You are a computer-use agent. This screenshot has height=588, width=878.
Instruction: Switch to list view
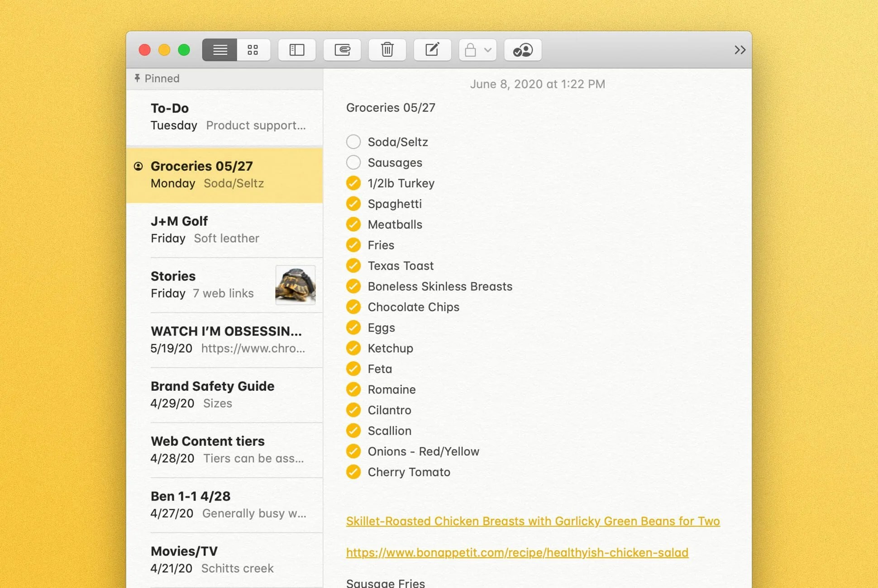click(219, 50)
